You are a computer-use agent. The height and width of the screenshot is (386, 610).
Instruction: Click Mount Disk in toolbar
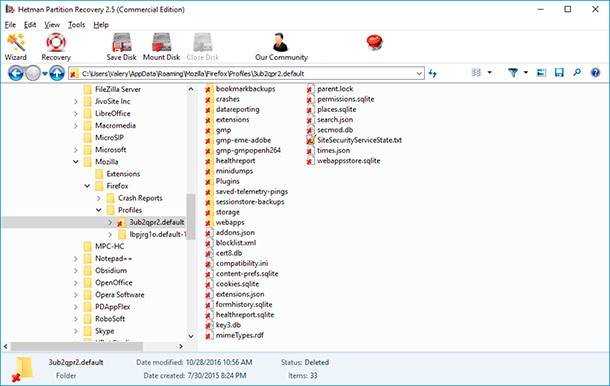click(161, 47)
